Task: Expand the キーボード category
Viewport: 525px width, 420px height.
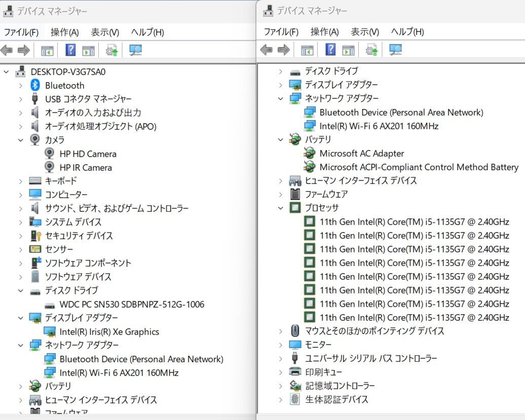Action: pyautogui.click(x=21, y=181)
